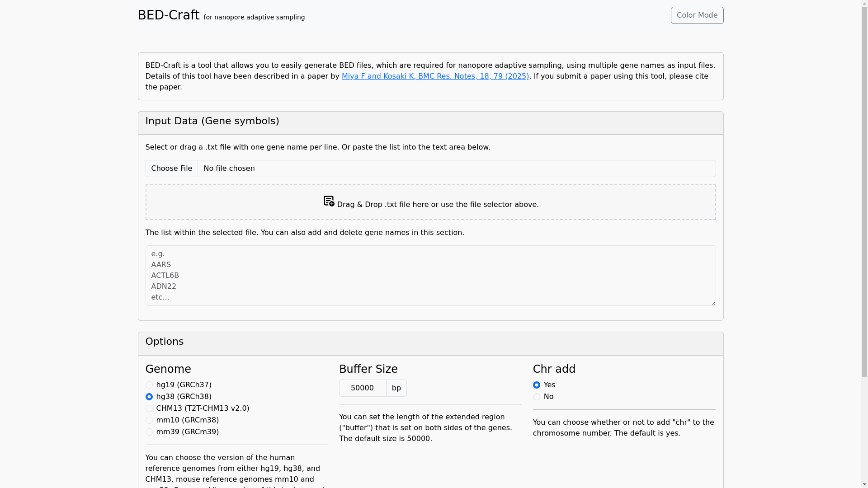Click BED-Craft title in the header
Viewport: 868px width, 488px height.
pos(168,15)
